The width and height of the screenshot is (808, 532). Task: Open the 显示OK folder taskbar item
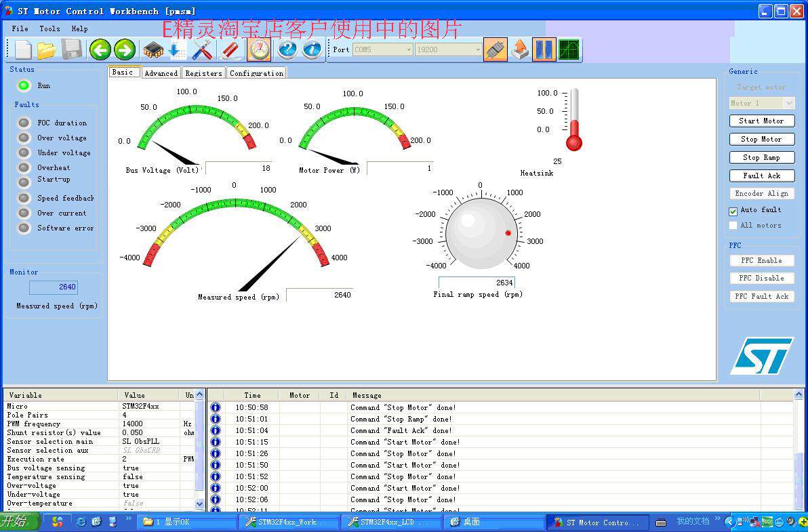188,523
